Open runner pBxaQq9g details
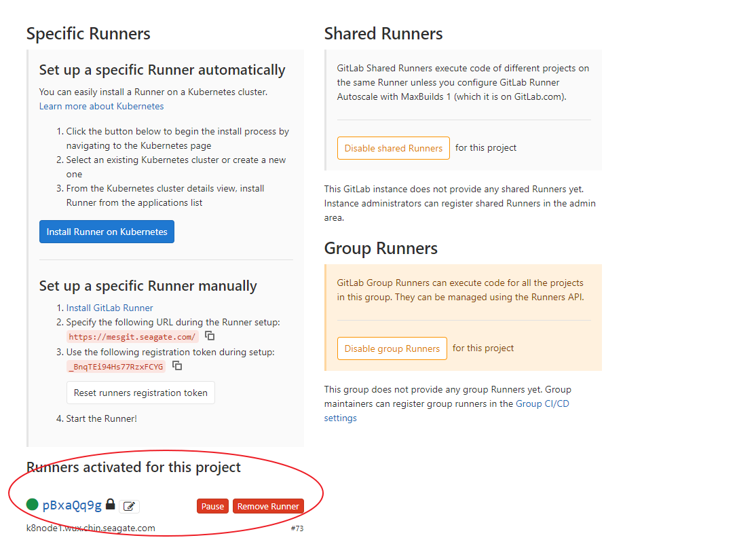Image resolution: width=756 pixels, height=540 pixels. [x=71, y=505]
